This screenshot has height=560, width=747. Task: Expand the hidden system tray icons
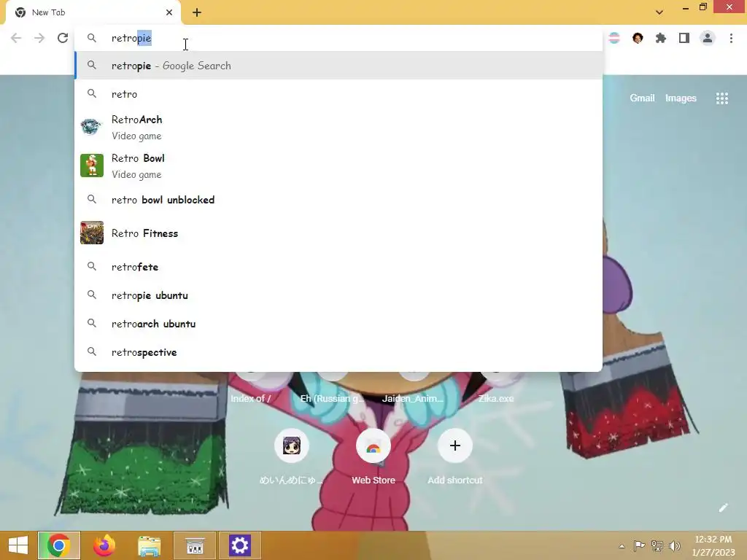(x=622, y=546)
